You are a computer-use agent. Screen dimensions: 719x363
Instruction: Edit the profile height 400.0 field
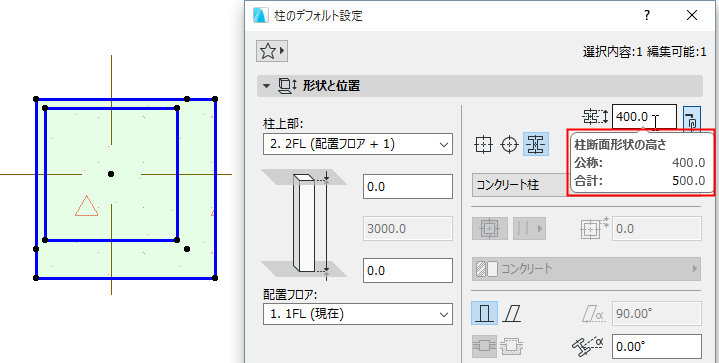[644, 117]
